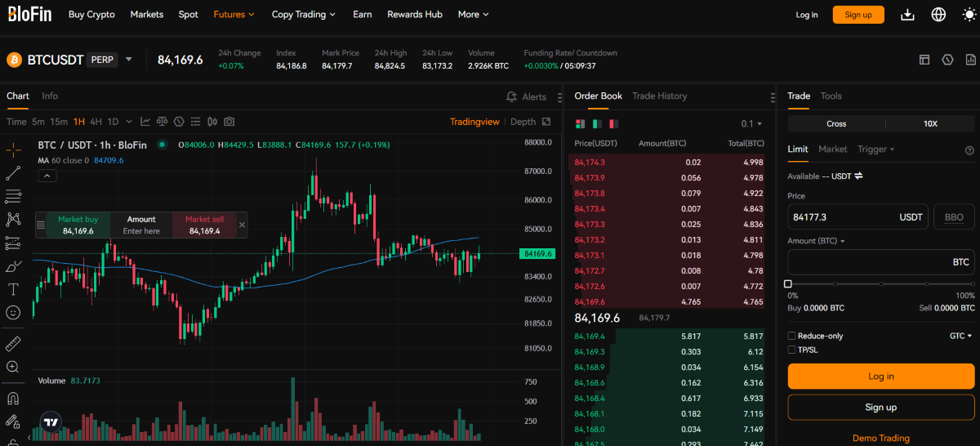
Task: Show only bids green order book view
Action: [x=597, y=123]
